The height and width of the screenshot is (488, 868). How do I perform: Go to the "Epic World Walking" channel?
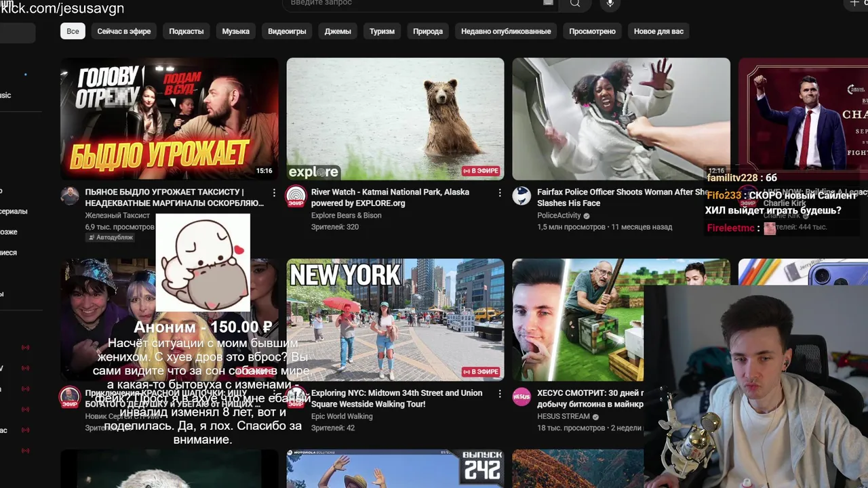point(342,416)
